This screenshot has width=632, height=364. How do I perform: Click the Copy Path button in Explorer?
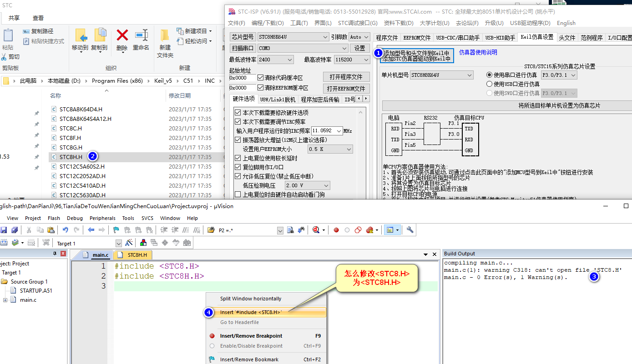point(38,31)
